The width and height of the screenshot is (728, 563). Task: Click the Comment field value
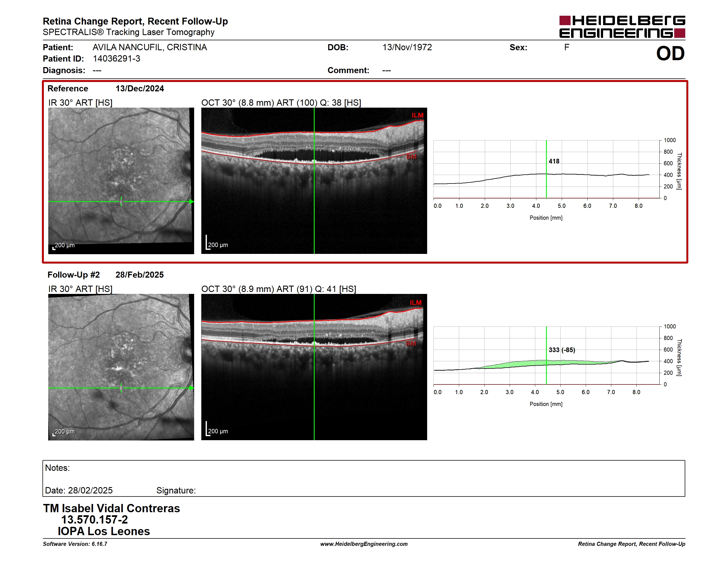coord(387,70)
